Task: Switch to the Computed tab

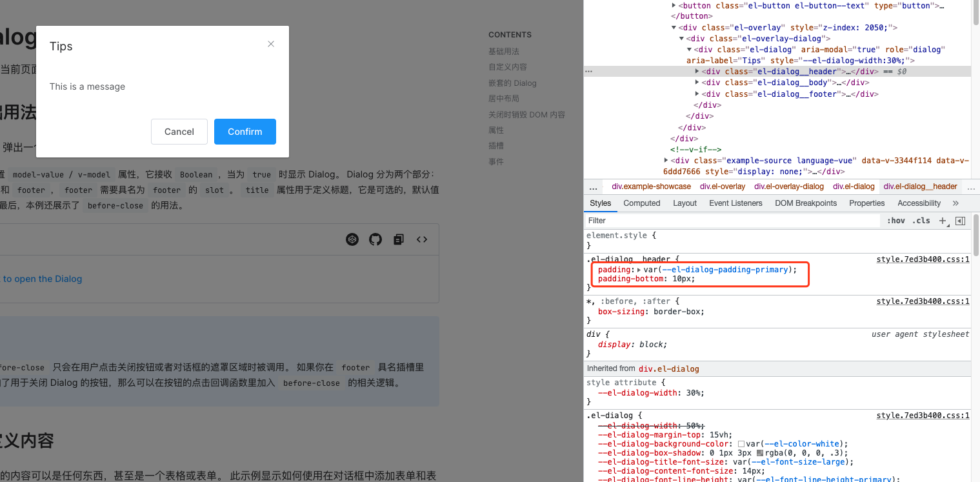Action: click(642, 203)
